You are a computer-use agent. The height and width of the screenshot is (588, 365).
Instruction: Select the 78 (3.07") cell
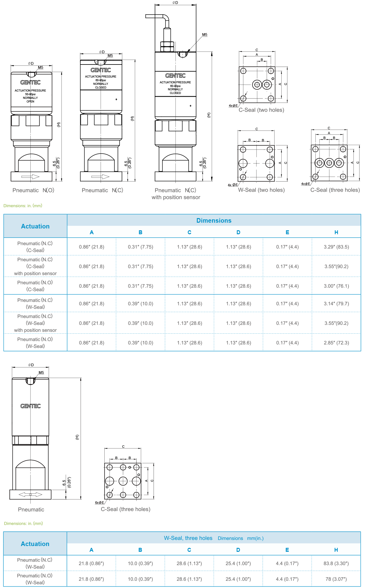click(336, 579)
